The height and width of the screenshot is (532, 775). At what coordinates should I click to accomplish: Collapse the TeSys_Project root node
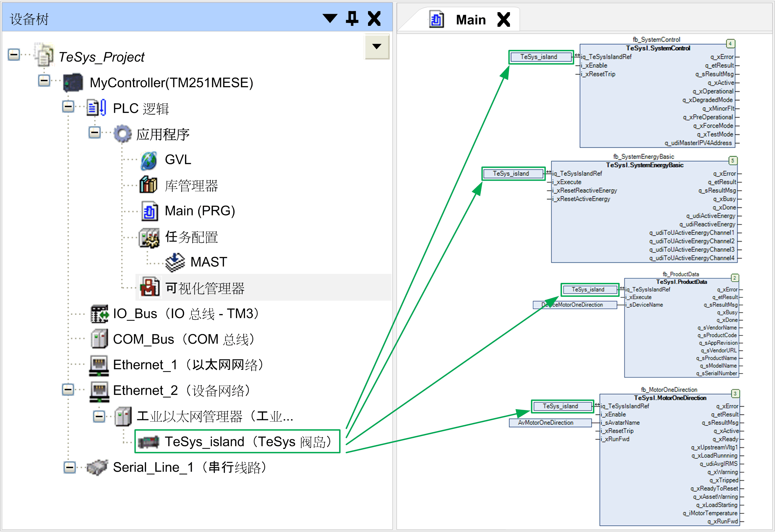[x=14, y=54]
